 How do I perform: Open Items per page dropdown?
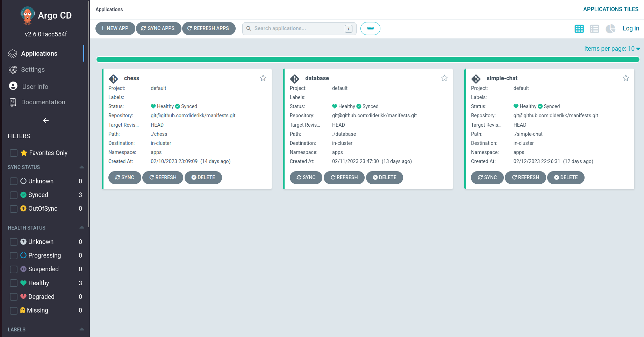(x=612, y=49)
